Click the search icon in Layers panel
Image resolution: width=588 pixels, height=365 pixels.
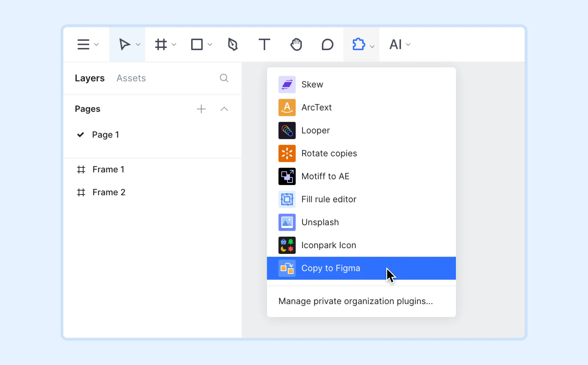pos(224,78)
